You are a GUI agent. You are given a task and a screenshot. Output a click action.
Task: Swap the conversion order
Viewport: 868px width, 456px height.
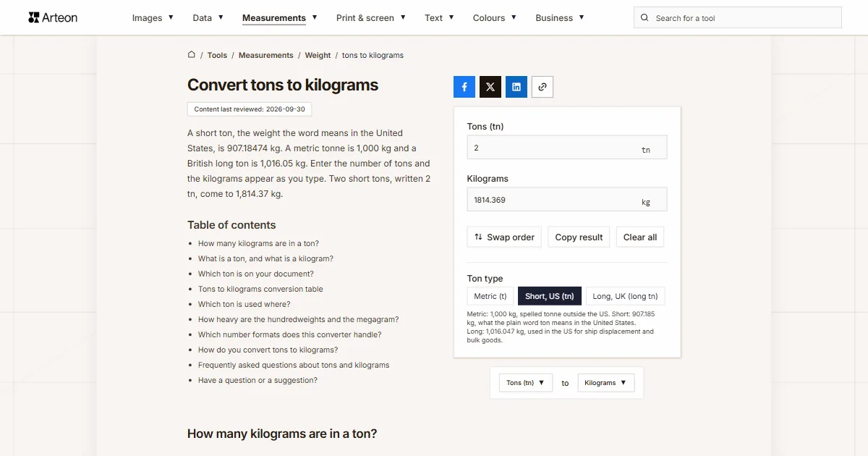coord(504,237)
